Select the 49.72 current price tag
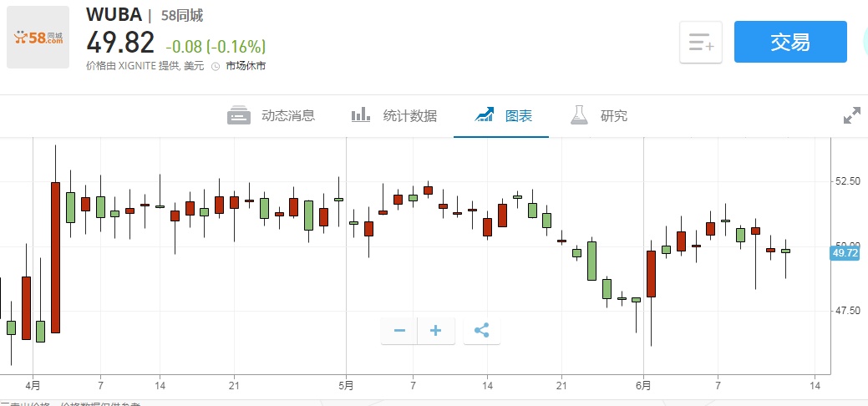The width and height of the screenshot is (868, 406). [x=845, y=252]
